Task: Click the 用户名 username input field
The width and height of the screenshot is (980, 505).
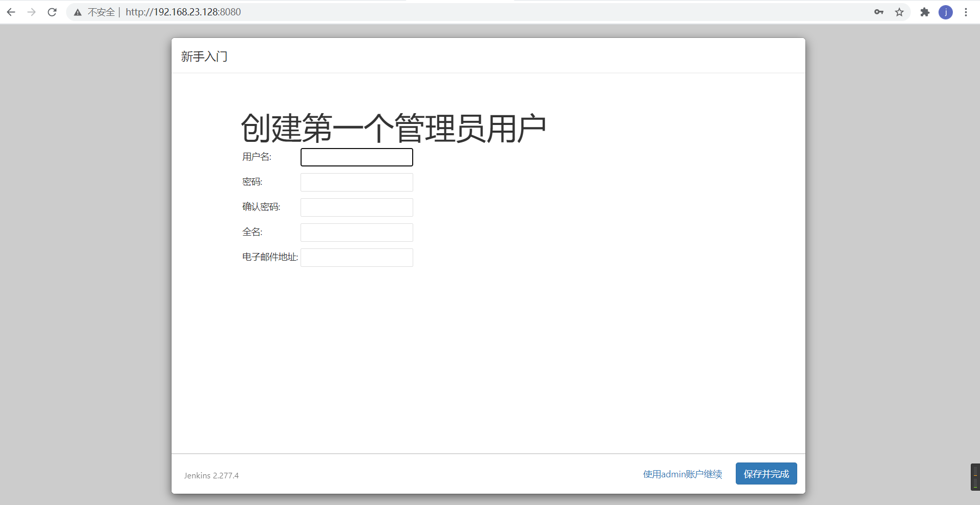Action: [357, 157]
